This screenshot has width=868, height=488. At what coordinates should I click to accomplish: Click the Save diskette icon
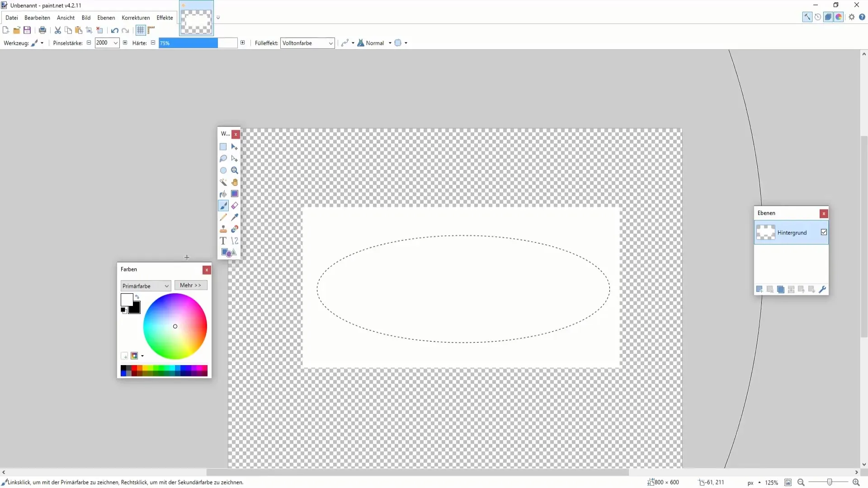[27, 30]
